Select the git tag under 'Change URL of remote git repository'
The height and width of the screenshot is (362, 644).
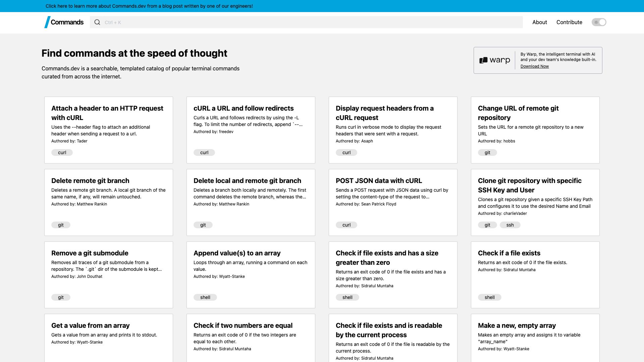coord(487,153)
